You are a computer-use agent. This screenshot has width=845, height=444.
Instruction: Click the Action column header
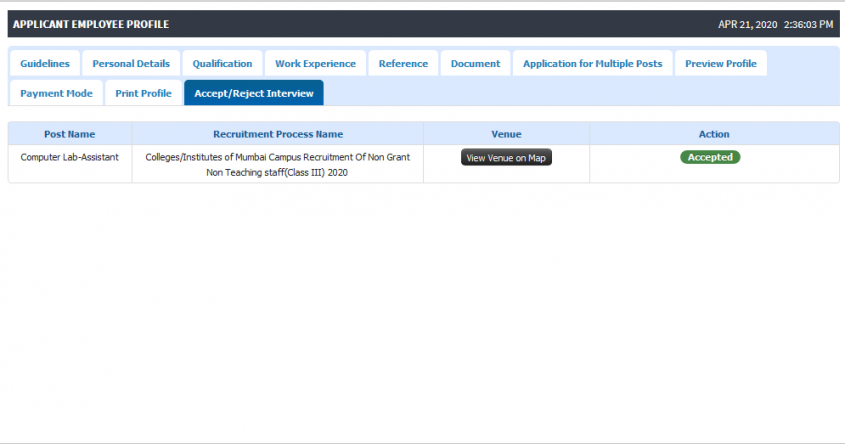[714, 134]
